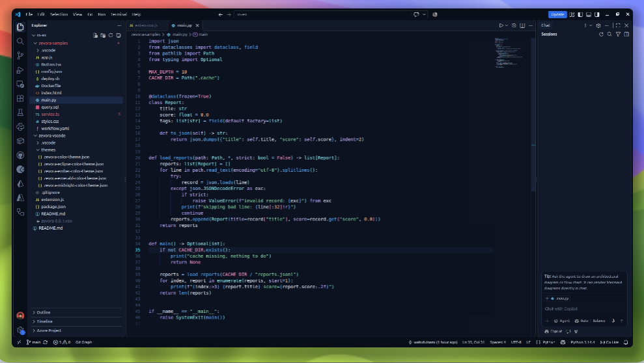
Task: Open service.ts in the file tree
Action: coord(50,114)
